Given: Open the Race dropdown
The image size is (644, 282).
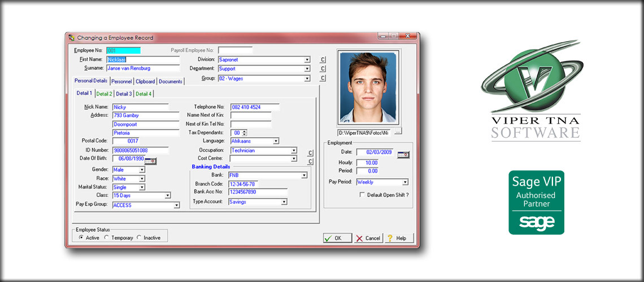Looking at the screenshot, I should [142, 179].
